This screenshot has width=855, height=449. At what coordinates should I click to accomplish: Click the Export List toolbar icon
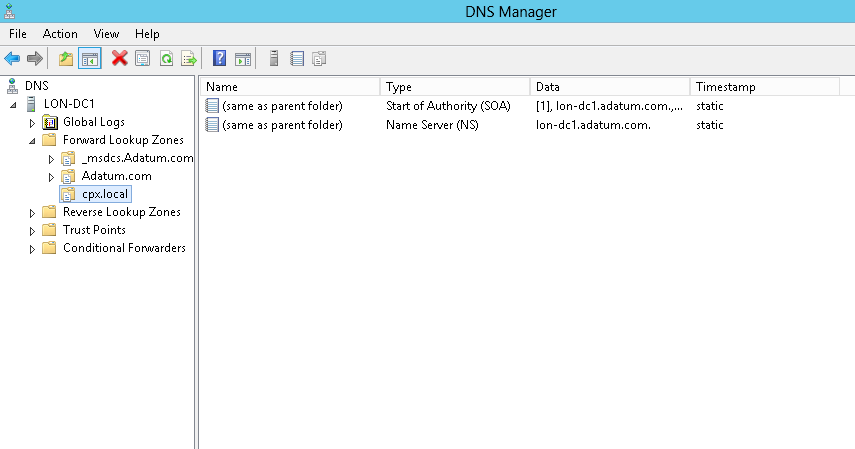pos(189,58)
